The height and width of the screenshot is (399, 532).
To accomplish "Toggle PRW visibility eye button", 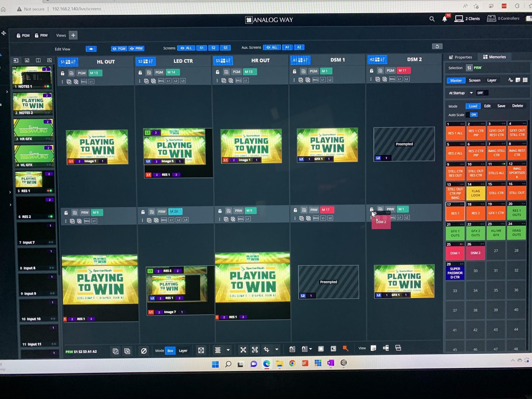I will [x=136, y=48].
